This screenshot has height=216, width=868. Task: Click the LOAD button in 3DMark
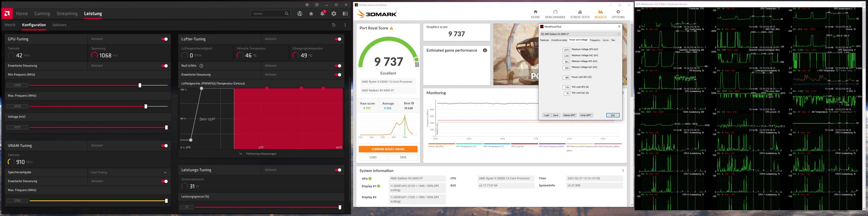pos(373,157)
